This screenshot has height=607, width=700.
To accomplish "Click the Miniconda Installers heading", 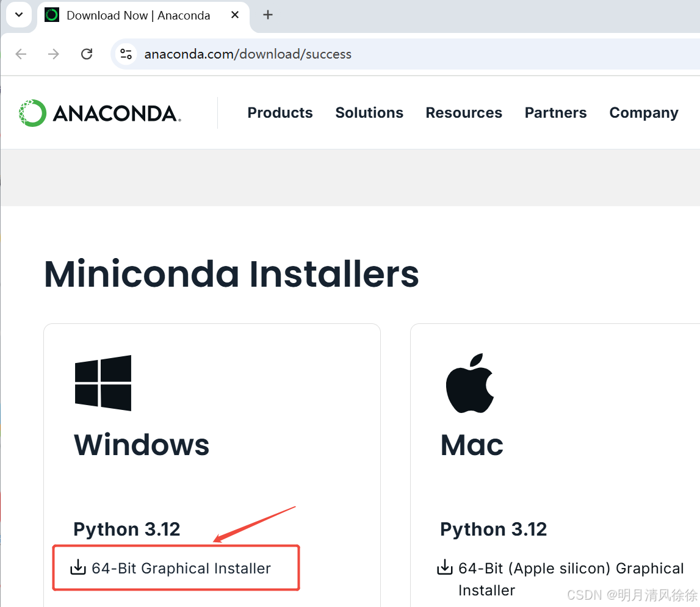I will coord(231,274).
